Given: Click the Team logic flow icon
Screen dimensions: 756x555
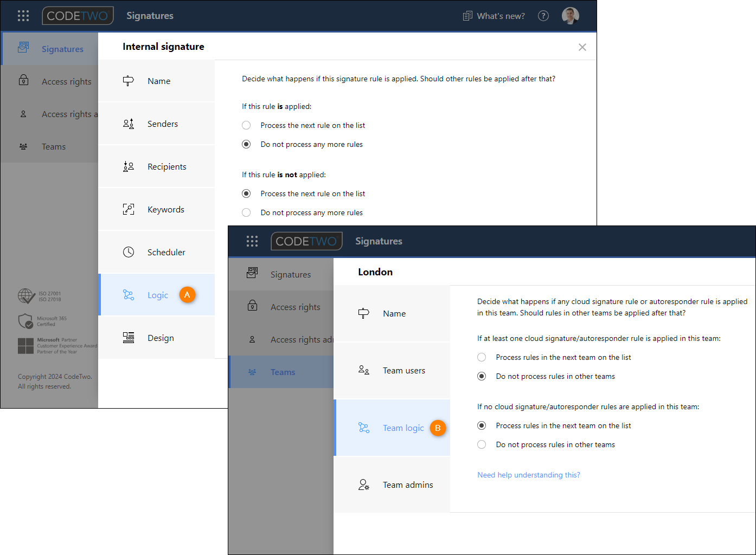Looking at the screenshot, I should point(364,428).
